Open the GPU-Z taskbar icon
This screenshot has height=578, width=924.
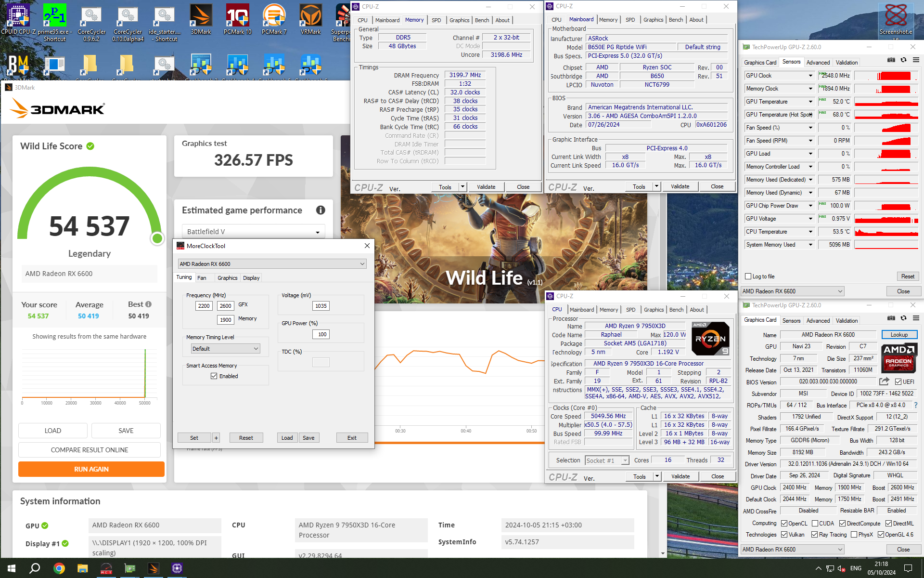pos(130,568)
